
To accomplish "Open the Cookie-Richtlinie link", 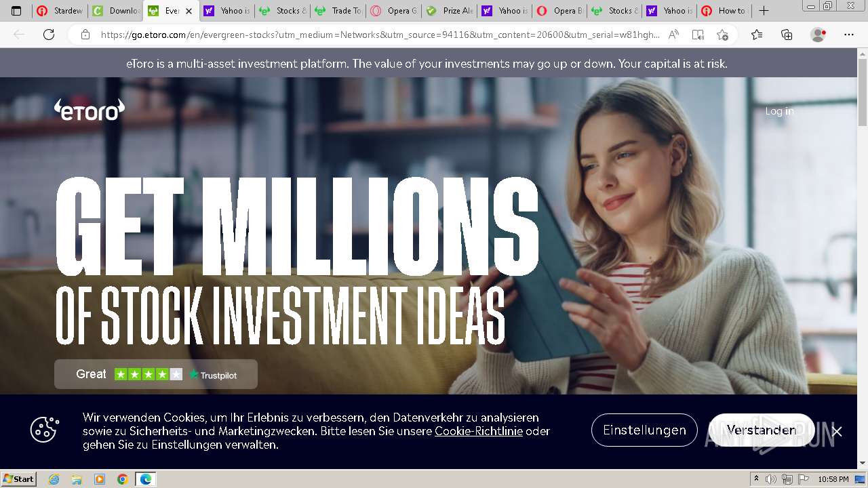I will click(x=479, y=431).
